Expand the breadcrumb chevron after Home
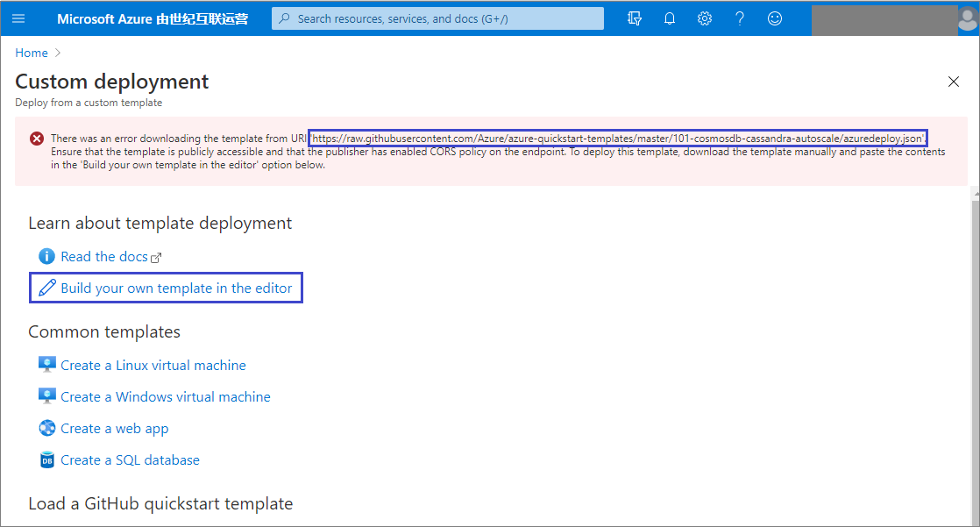The height and width of the screenshot is (527, 980). (x=58, y=53)
